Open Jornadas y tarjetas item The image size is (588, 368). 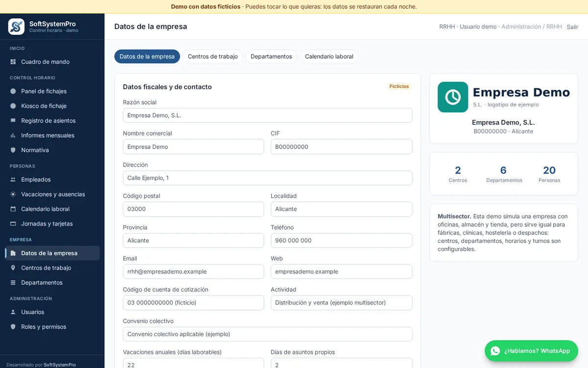[52, 224]
